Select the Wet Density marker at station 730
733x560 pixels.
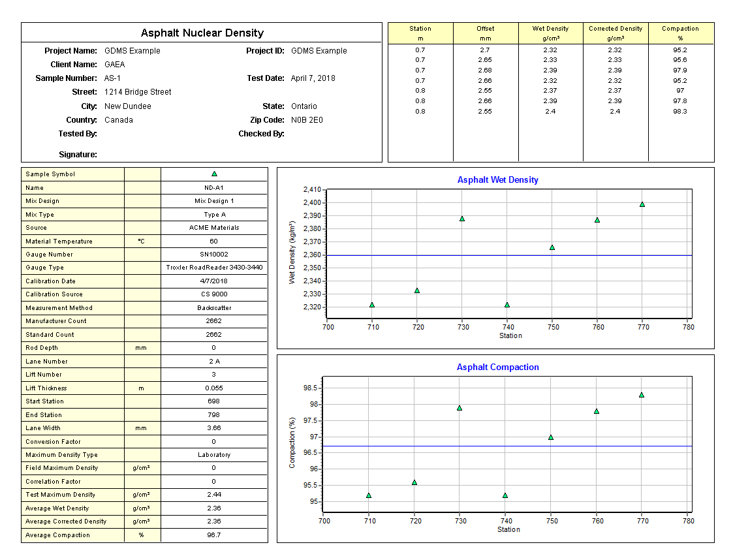click(x=462, y=219)
